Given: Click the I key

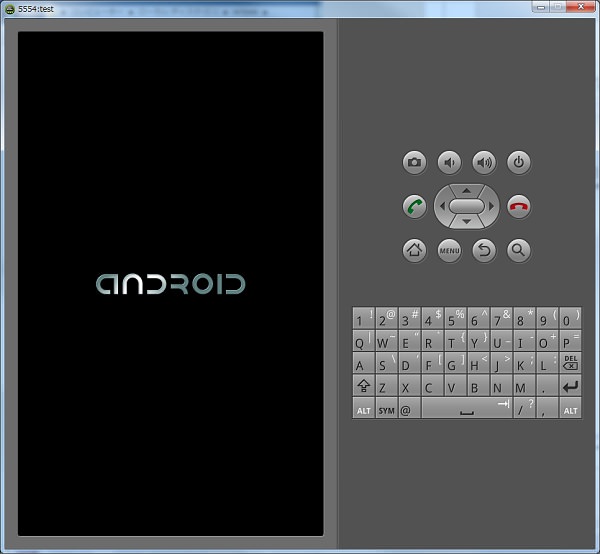Looking at the screenshot, I should pos(524,340).
